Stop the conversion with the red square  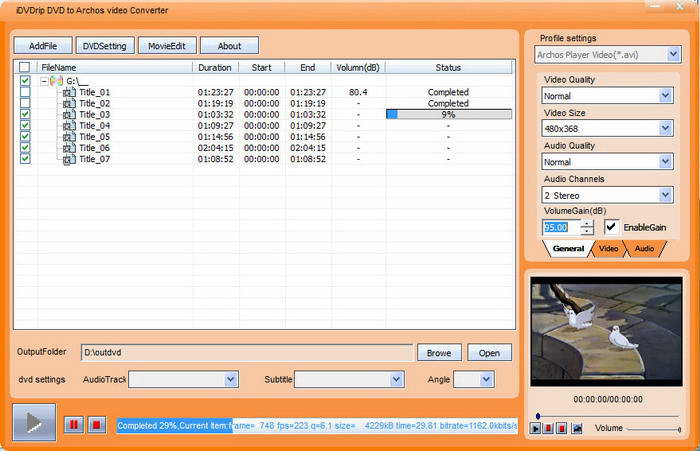96,425
